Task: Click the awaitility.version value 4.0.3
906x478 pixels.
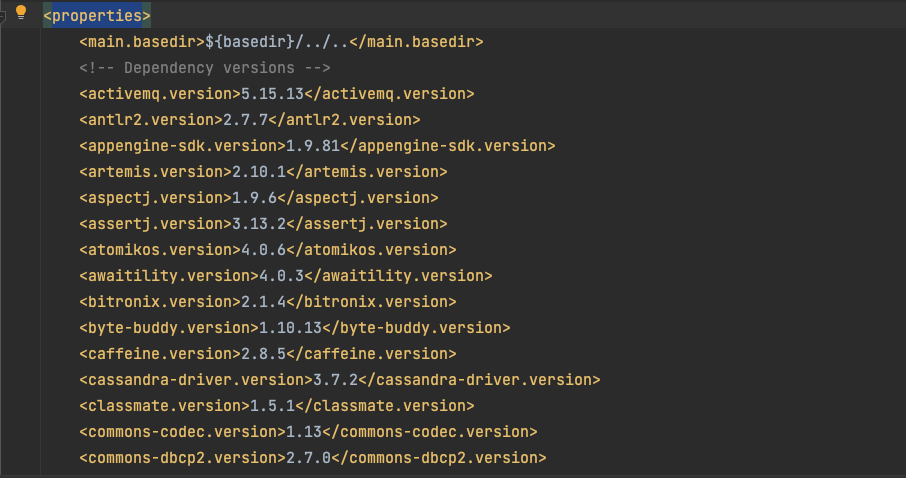Action: [281, 276]
